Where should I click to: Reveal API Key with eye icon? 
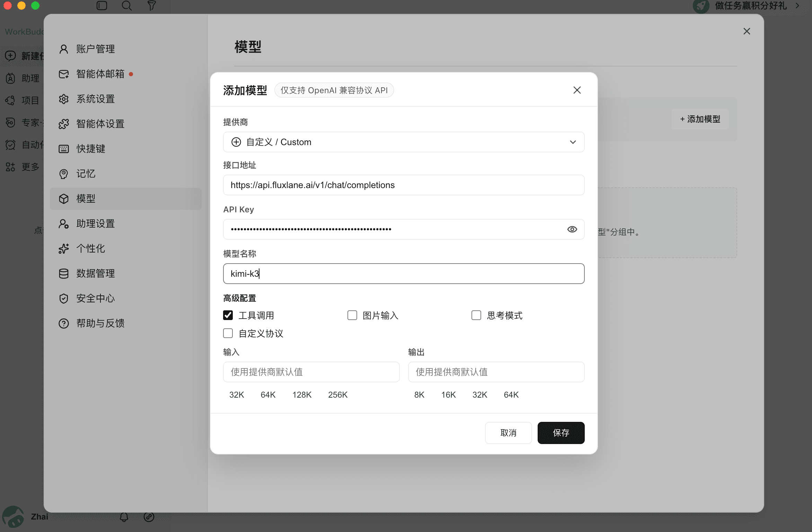[572, 229]
